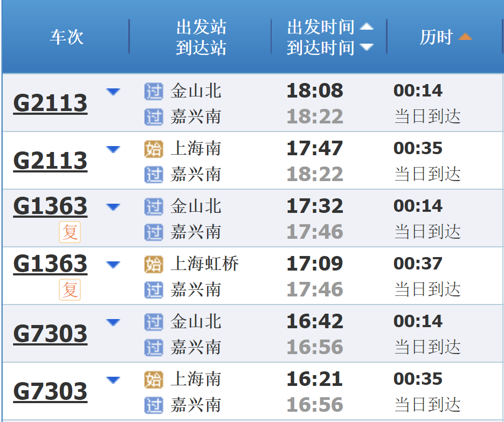Open the G2113 train number link

click(50, 102)
